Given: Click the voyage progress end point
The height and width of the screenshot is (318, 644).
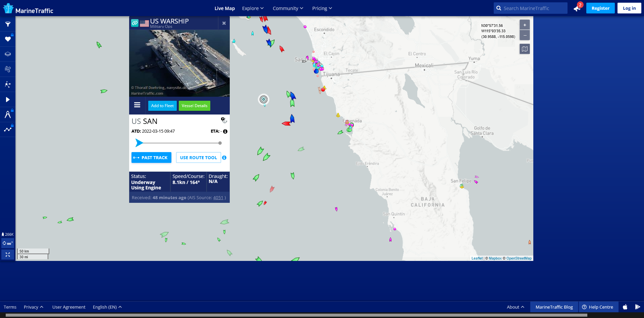Looking at the screenshot, I should tap(220, 143).
